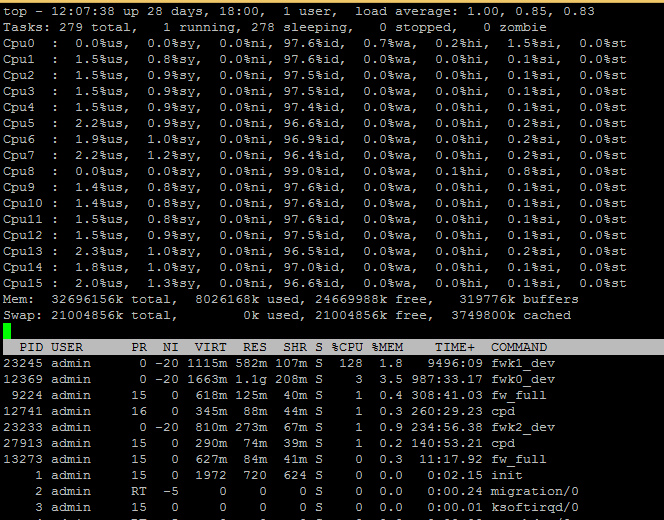This screenshot has height=520, width=664.
Task: Click the SHR column header
Action: click(x=295, y=347)
